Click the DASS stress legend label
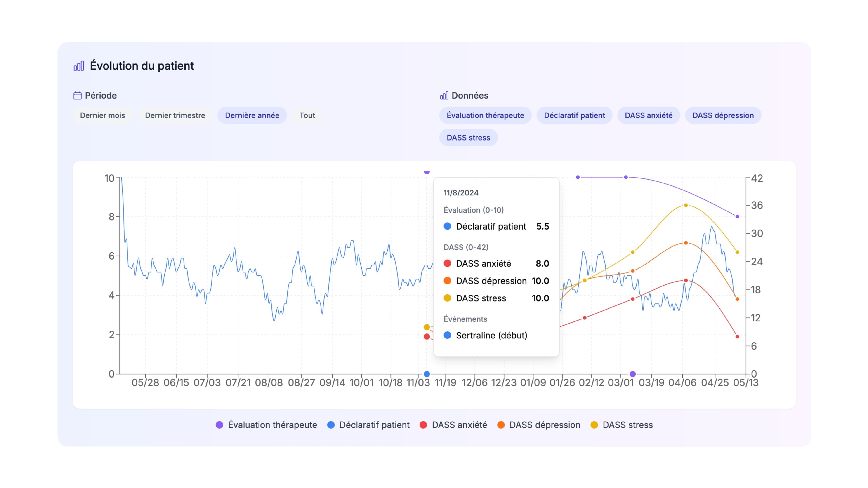 628,425
